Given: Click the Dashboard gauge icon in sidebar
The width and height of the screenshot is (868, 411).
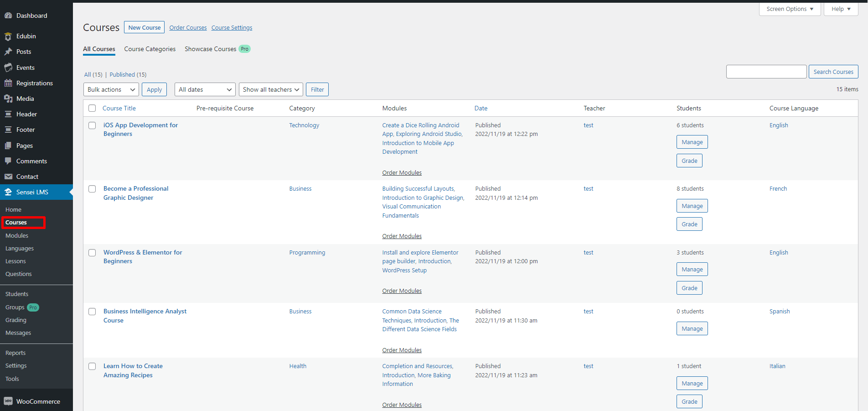Looking at the screenshot, I should coord(8,16).
